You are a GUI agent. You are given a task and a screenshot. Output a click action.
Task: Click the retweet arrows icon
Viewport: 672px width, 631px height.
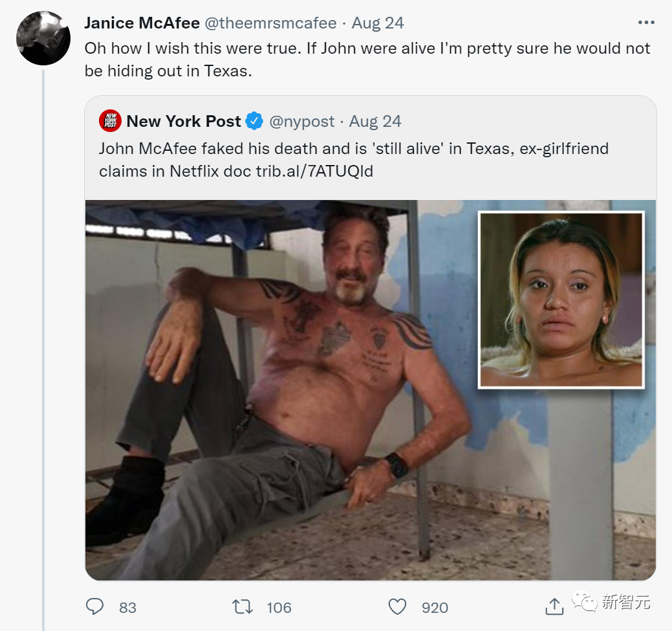242,606
